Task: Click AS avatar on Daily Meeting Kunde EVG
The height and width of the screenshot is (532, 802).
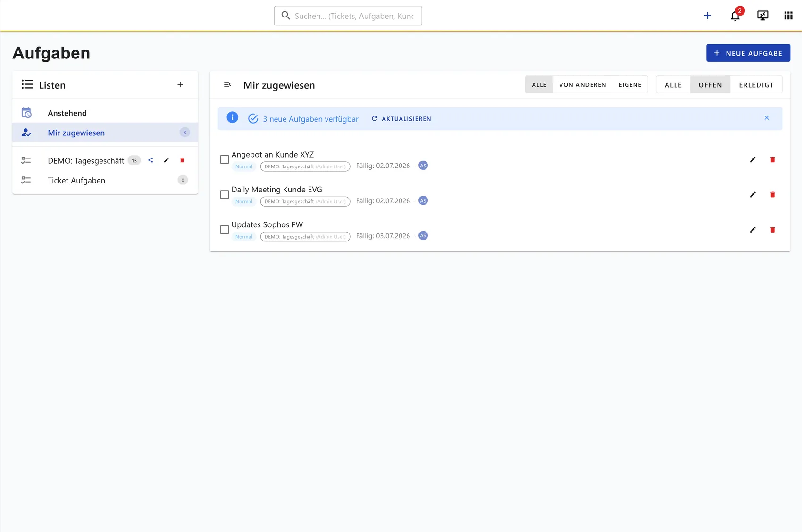Action: [x=423, y=200]
